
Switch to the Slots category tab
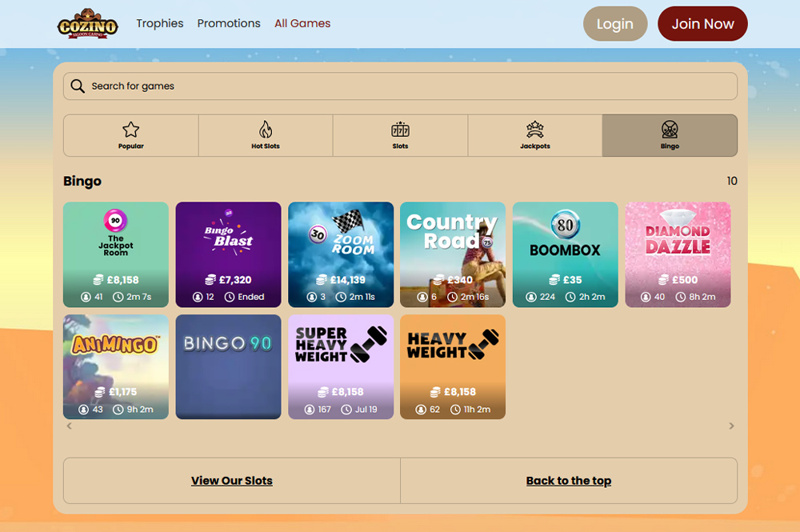400,135
